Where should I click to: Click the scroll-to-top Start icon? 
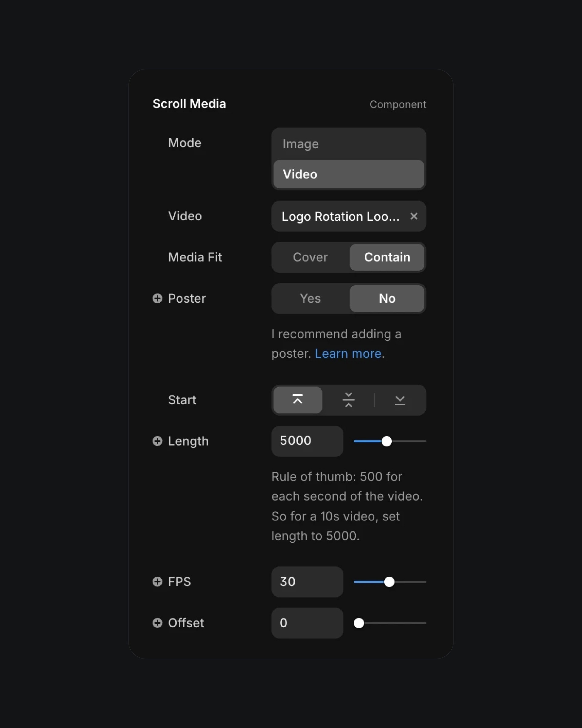[x=298, y=399]
